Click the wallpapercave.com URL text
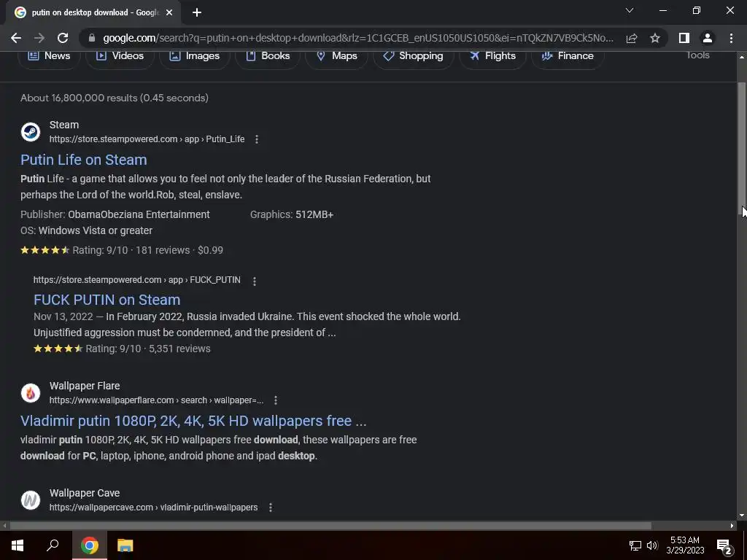The height and width of the screenshot is (560, 747). click(153, 507)
